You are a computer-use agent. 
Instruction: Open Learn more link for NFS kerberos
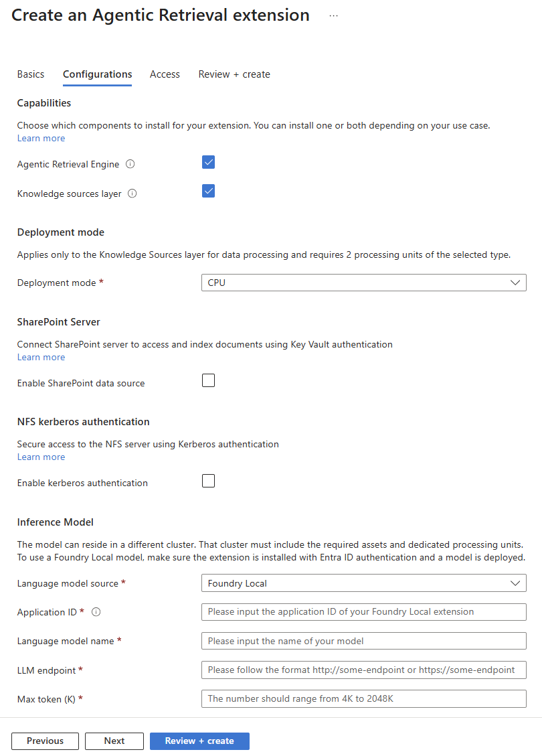click(x=41, y=457)
